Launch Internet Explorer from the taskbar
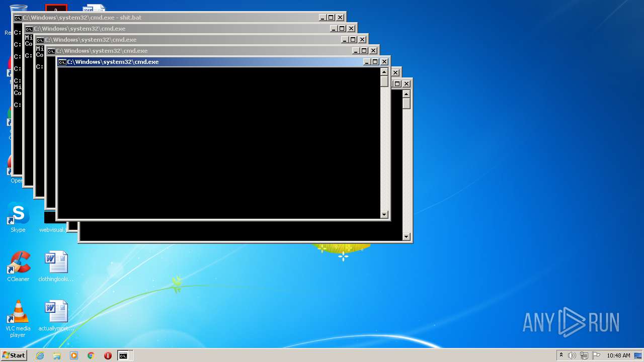The width and height of the screenshot is (644, 362). click(40, 355)
